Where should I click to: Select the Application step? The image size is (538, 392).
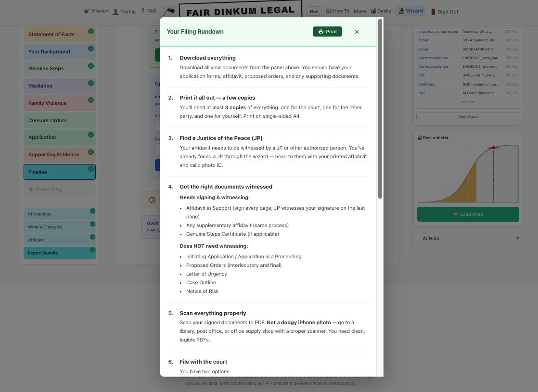tap(60, 137)
